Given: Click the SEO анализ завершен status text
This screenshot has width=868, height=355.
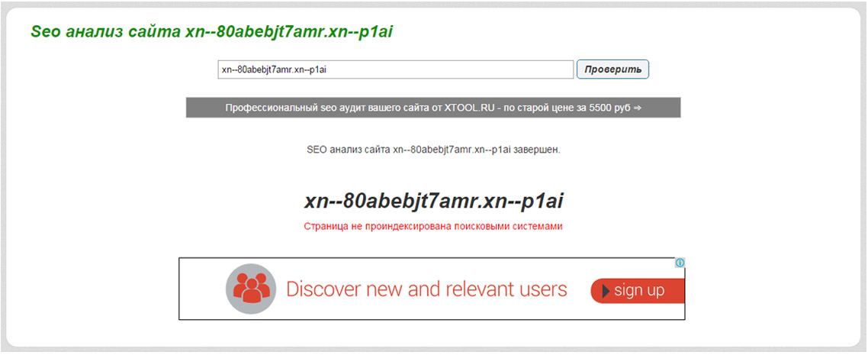Looking at the screenshot, I should (433, 150).
